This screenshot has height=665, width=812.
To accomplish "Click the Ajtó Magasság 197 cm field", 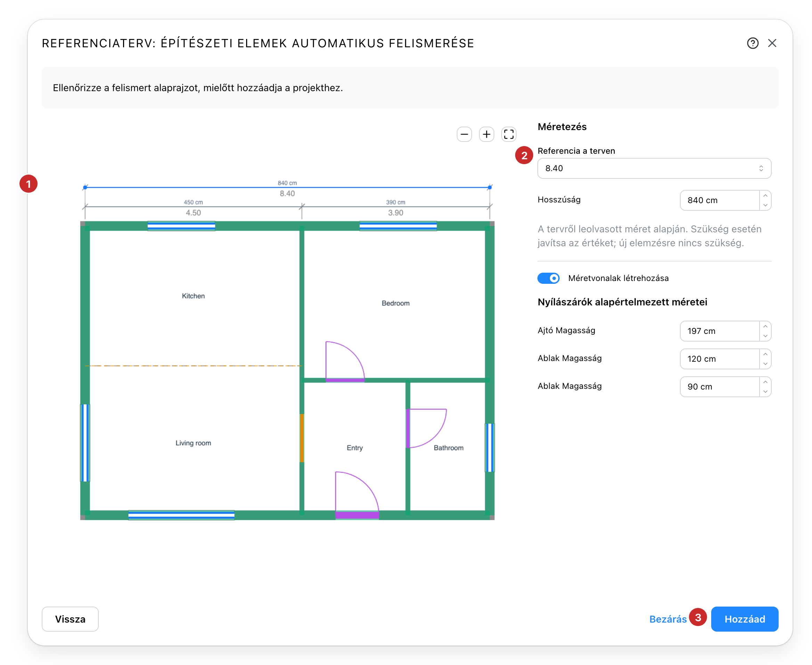I will [719, 331].
